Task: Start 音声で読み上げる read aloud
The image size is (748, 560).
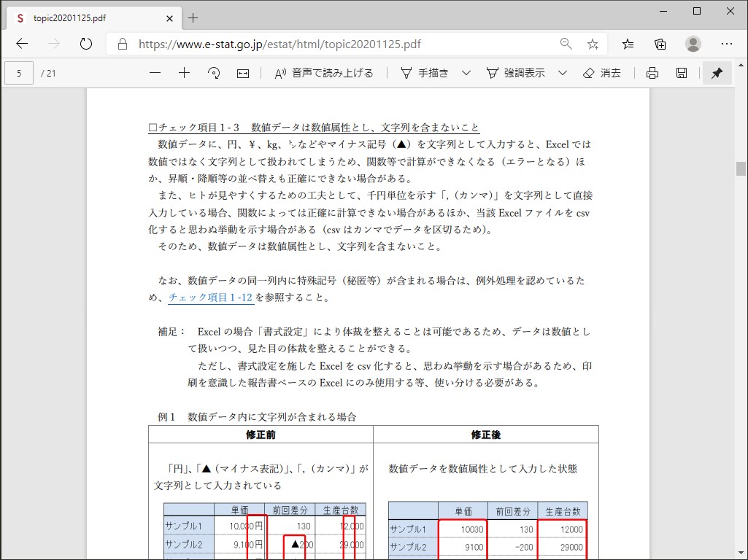Action: (x=323, y=73)
